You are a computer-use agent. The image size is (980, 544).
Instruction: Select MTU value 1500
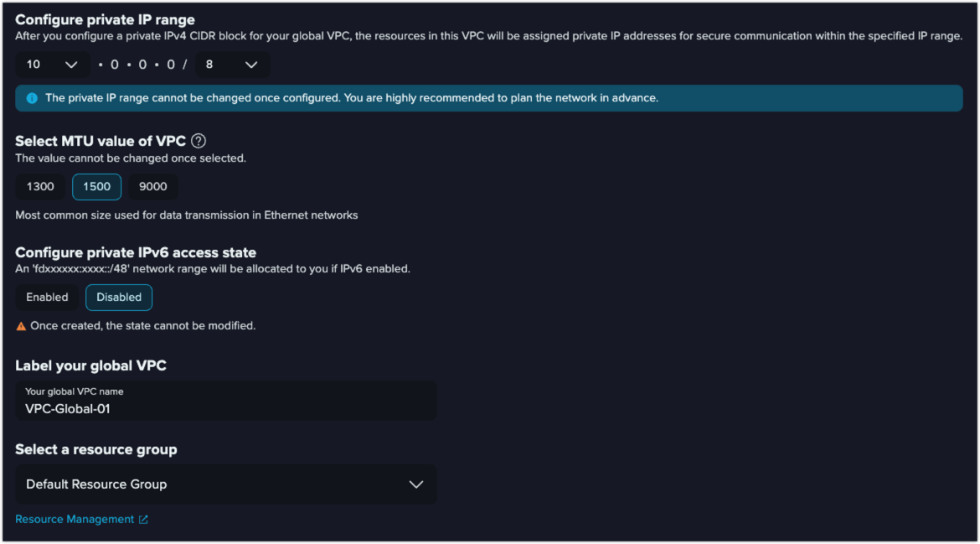click(x=96, y=187)
